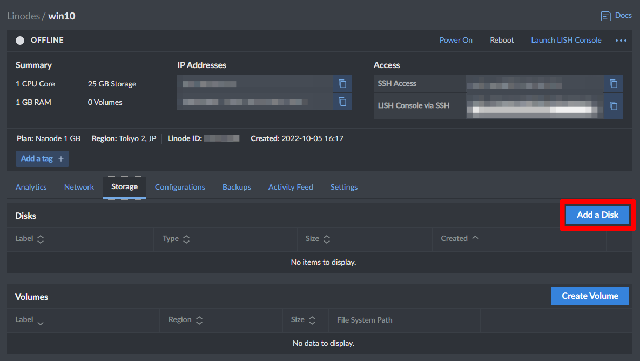Click the plus icon on Add a tag

(61, 159)
